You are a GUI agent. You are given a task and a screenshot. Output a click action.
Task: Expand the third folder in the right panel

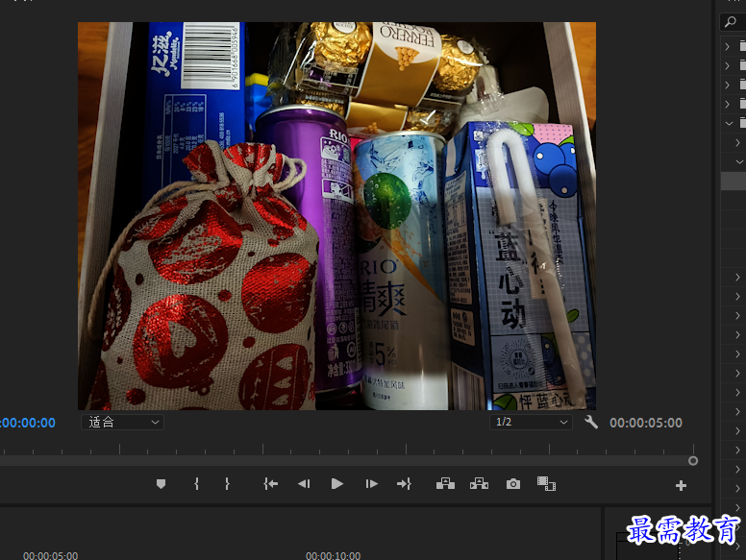tap(727, 85)
